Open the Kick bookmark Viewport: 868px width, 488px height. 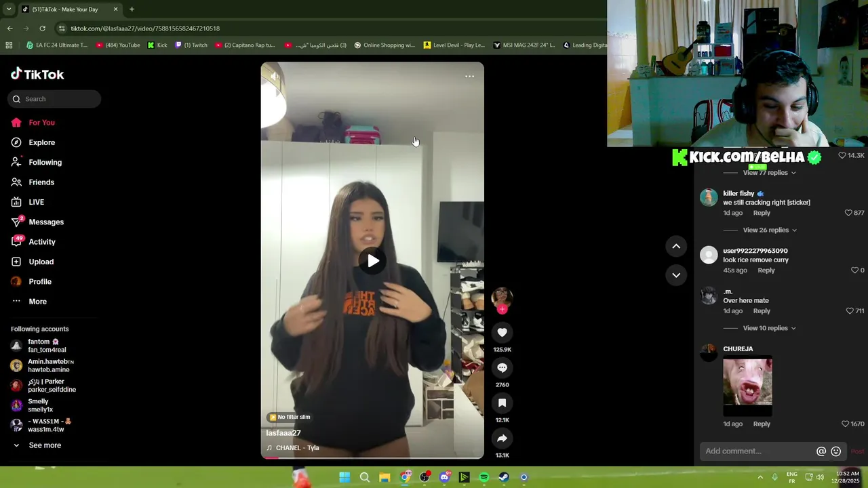click(x=157, y=45)
